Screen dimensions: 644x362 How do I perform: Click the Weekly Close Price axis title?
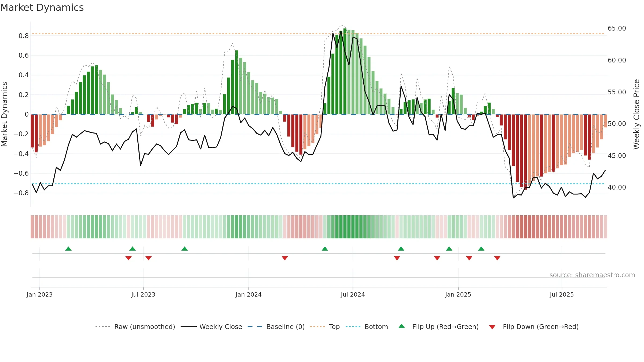(636, 114)
